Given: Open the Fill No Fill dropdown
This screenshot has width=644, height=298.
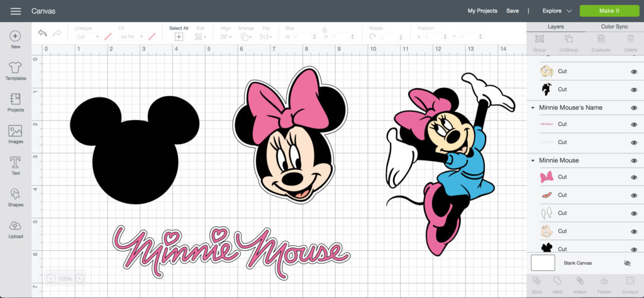Looking at the screenshot, I should tap(131, 36).
